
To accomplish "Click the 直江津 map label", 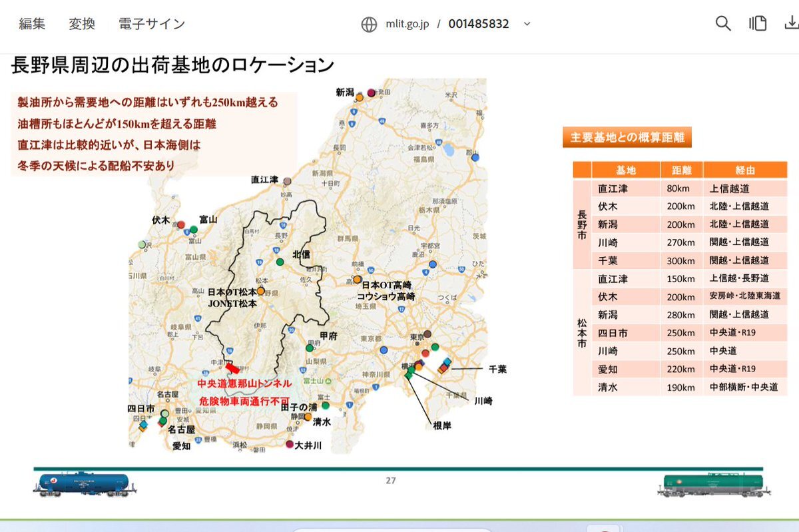I will pyautogui.click(x=264, y=180).
